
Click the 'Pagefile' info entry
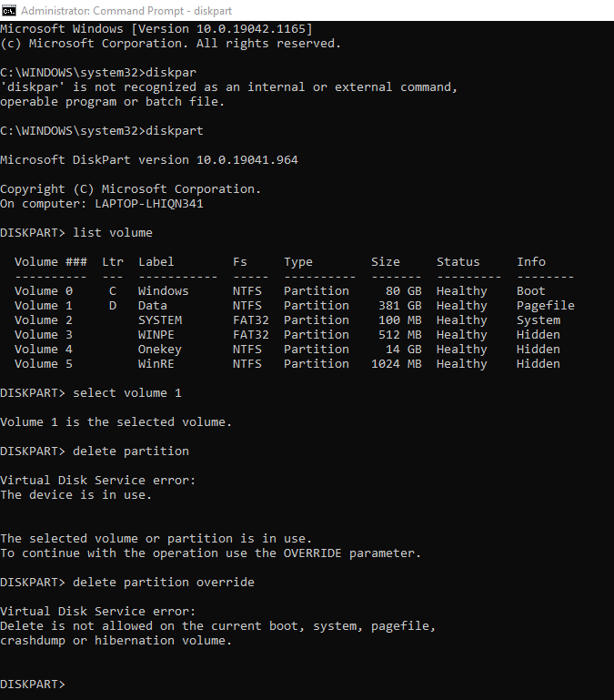[545, 306]
